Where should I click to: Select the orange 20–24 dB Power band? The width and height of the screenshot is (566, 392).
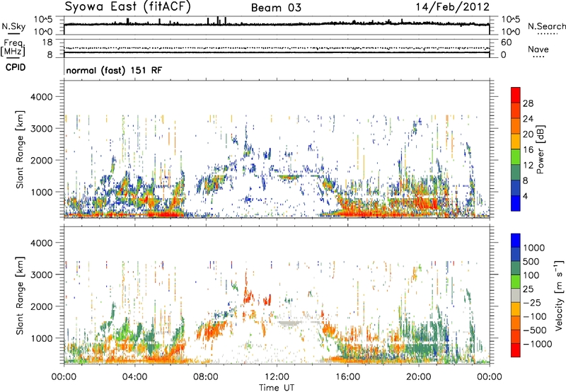[516, 126]
